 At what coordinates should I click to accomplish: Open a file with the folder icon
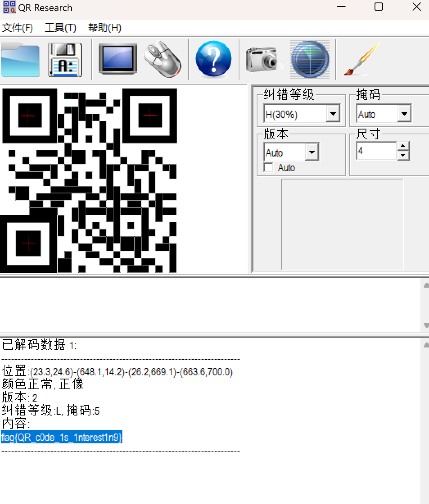point(20,60)
